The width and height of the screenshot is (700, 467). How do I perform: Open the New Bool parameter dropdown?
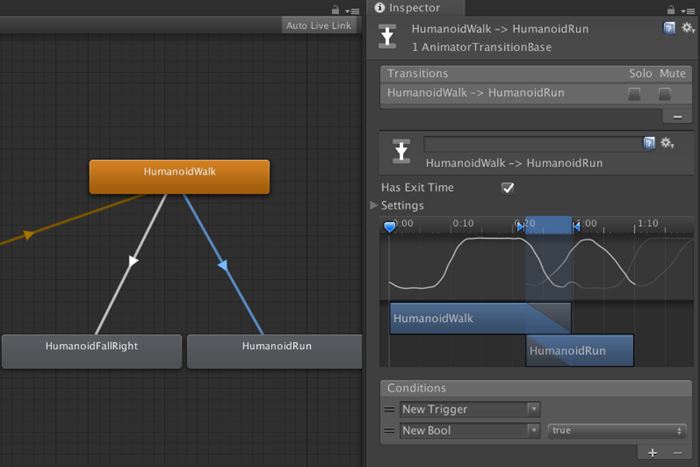(469, 430)
